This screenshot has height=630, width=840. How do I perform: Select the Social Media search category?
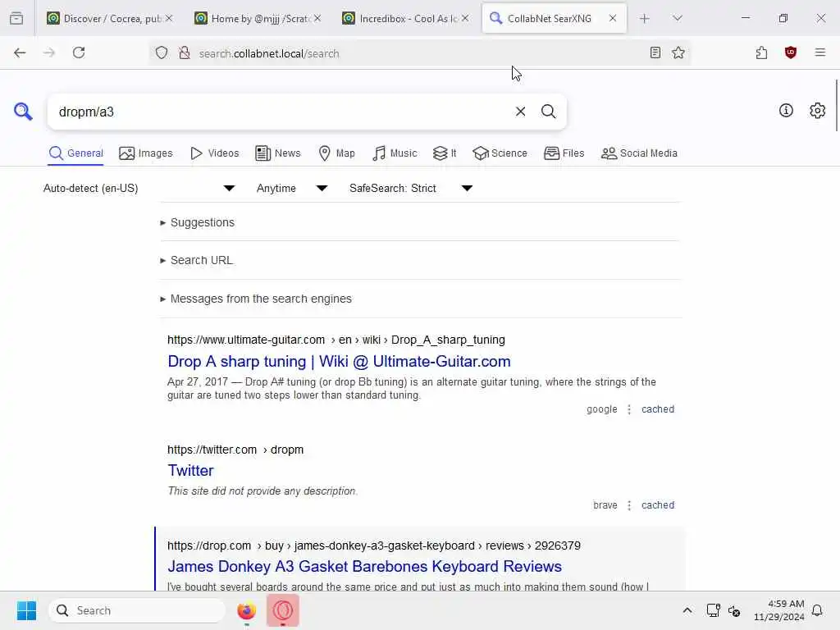(x=638, y=153)
